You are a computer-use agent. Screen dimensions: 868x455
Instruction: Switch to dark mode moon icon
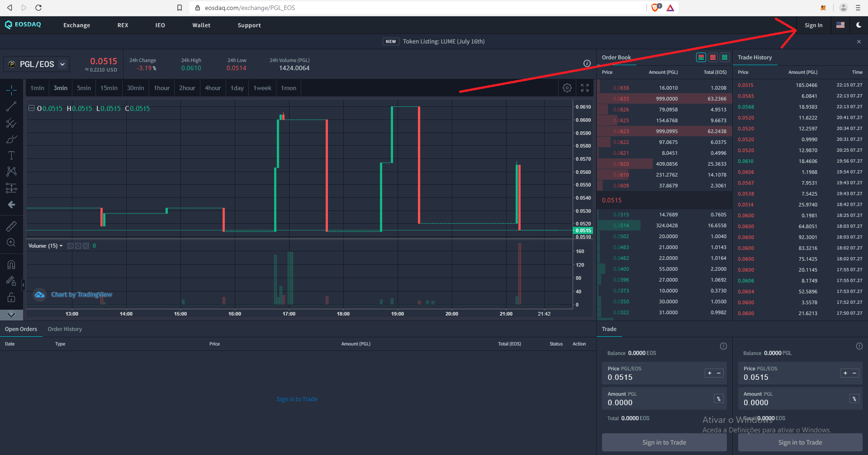(859, 25)
